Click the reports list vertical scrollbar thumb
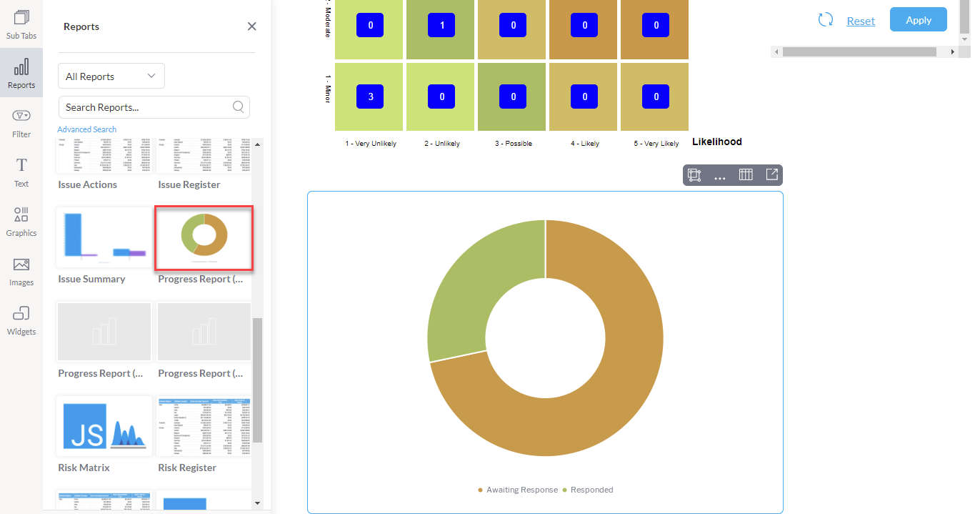The image size is (980, 514). [258, 380]
